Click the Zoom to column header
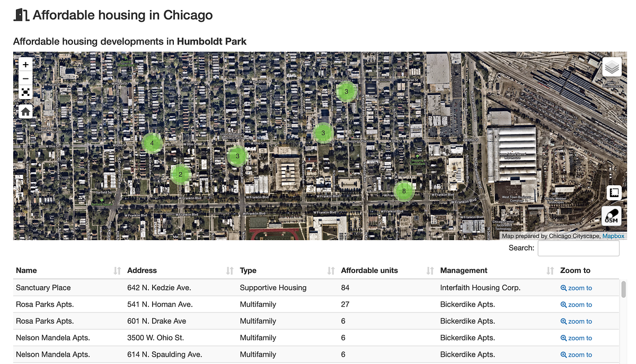636x364 pixels. pos(575,270)
